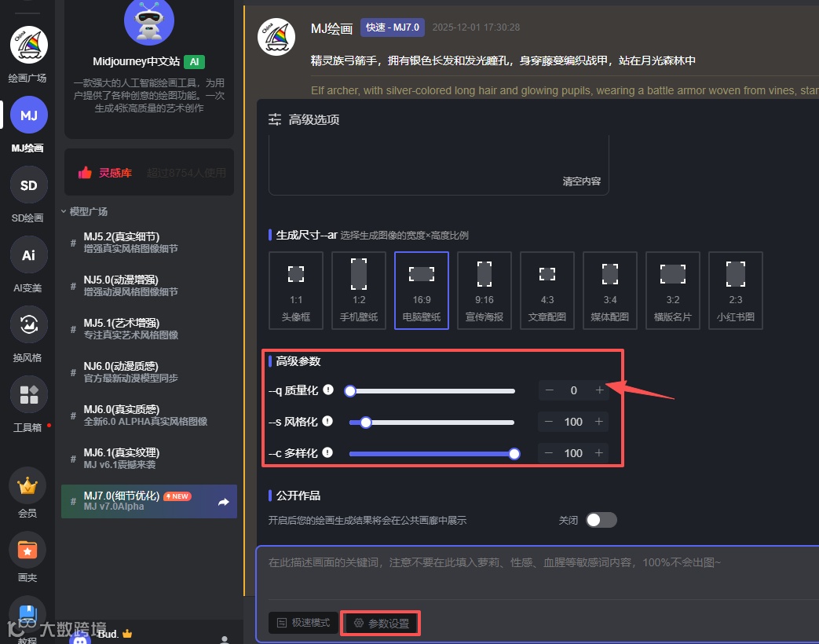Click the MJ绘画 message avatar

[276, 37]
